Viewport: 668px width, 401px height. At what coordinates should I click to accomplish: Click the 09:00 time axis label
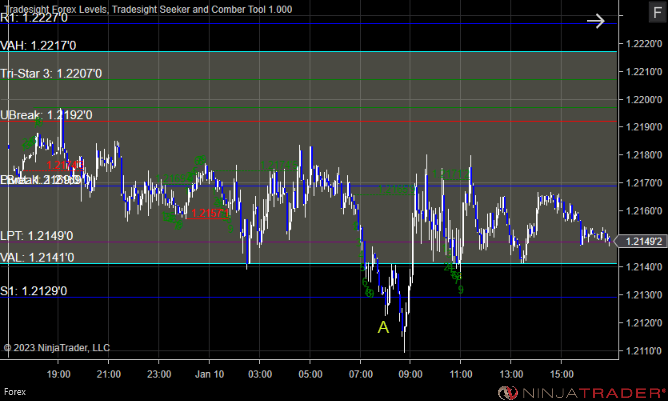click(410, 374)
